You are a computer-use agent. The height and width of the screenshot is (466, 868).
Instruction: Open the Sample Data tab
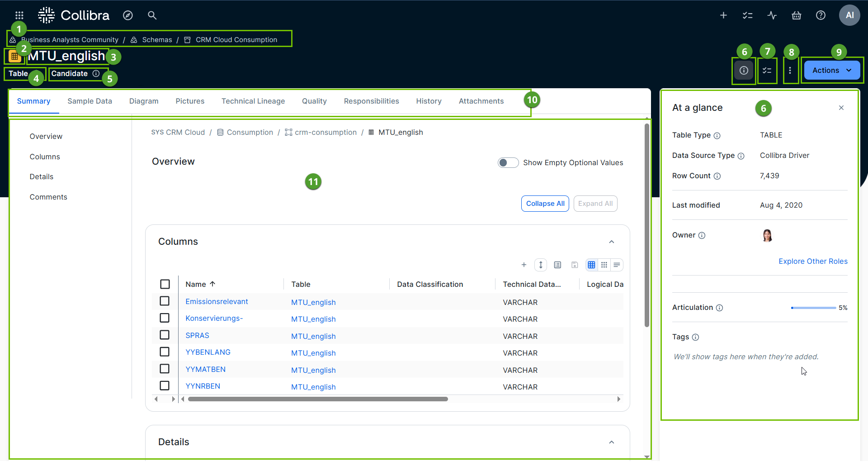point(90,101)
